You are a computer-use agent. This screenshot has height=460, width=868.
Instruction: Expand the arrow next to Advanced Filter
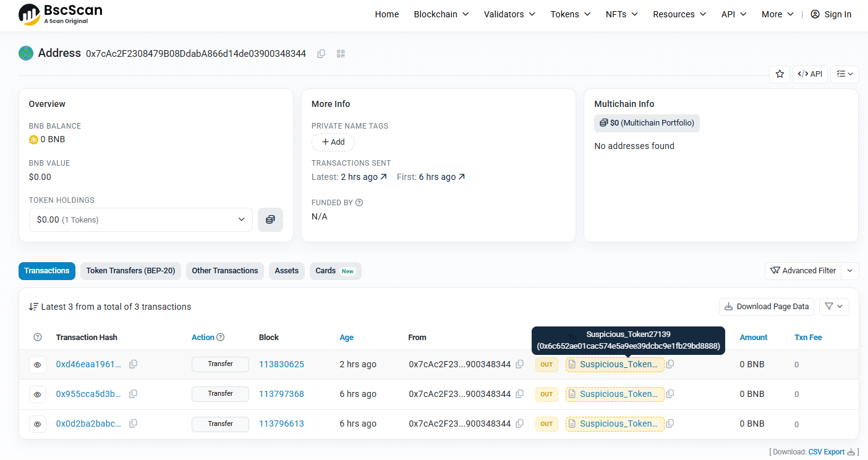[x=851, y=271]
